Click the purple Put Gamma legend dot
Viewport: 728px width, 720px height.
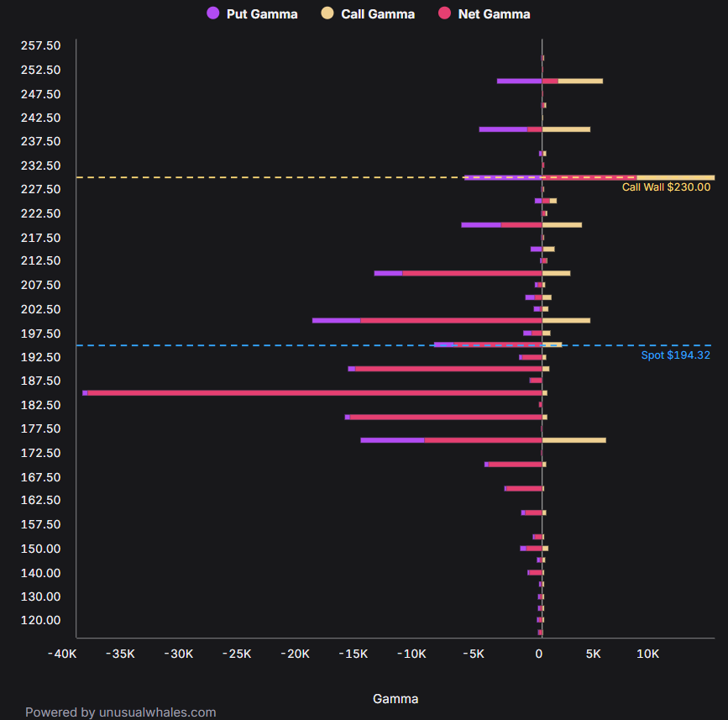[212, 13]
